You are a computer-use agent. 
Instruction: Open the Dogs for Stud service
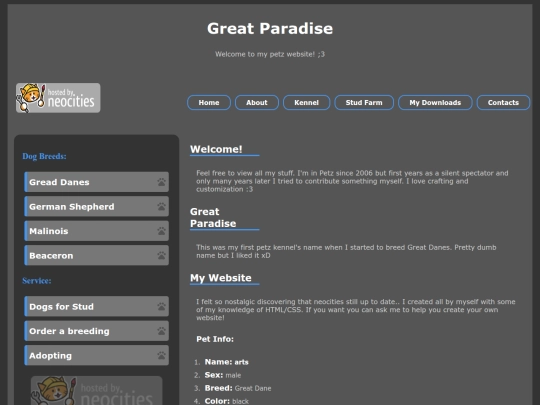click(96, 306)
